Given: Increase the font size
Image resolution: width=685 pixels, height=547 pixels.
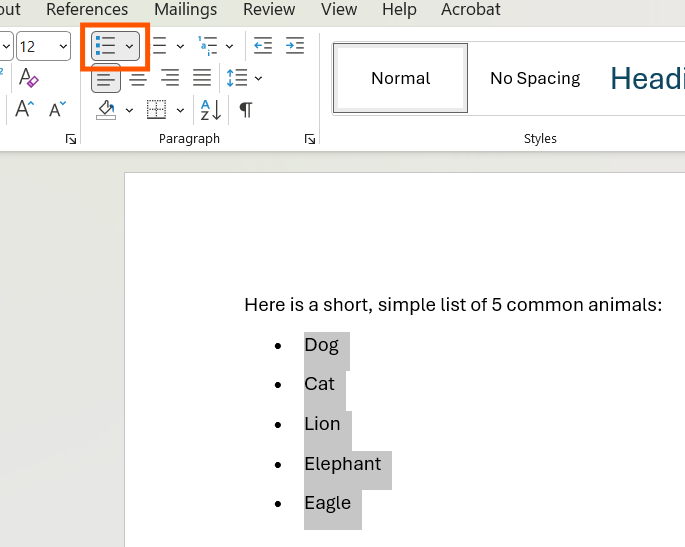Looking at the screenshot, I should 24,109.
